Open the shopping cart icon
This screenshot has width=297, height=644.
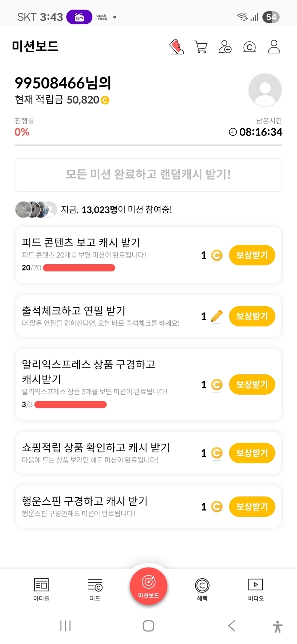tap(201, 47)
